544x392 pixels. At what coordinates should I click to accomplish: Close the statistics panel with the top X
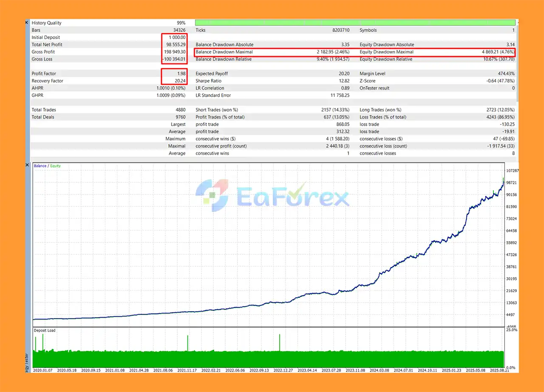click(27, 23)
